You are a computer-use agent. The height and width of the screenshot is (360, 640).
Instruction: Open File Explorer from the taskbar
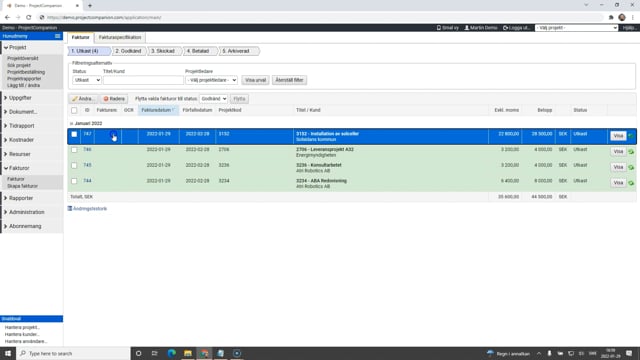(x=188, y=353)
